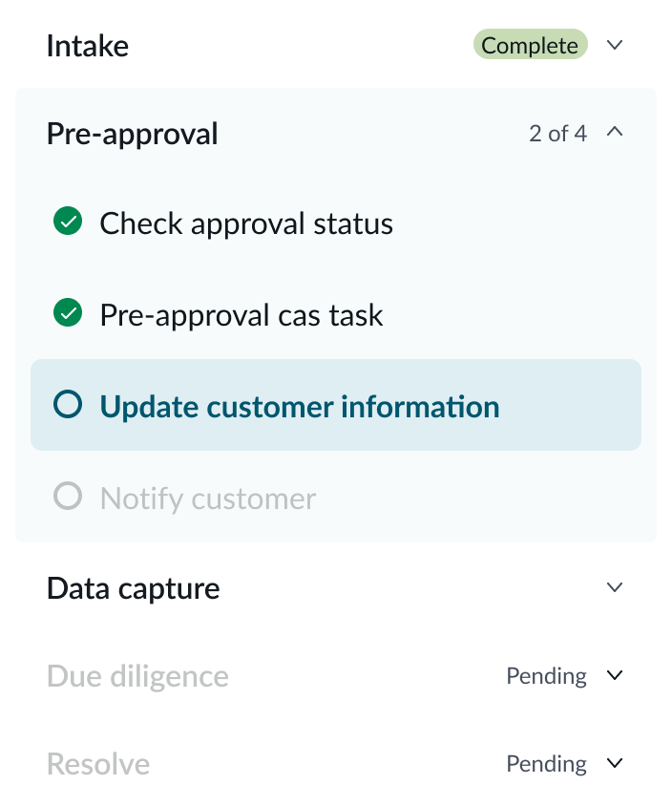Click the highlighted Update customer information row
This screenshot has height=806, width=672.
[x=336, y=405]
